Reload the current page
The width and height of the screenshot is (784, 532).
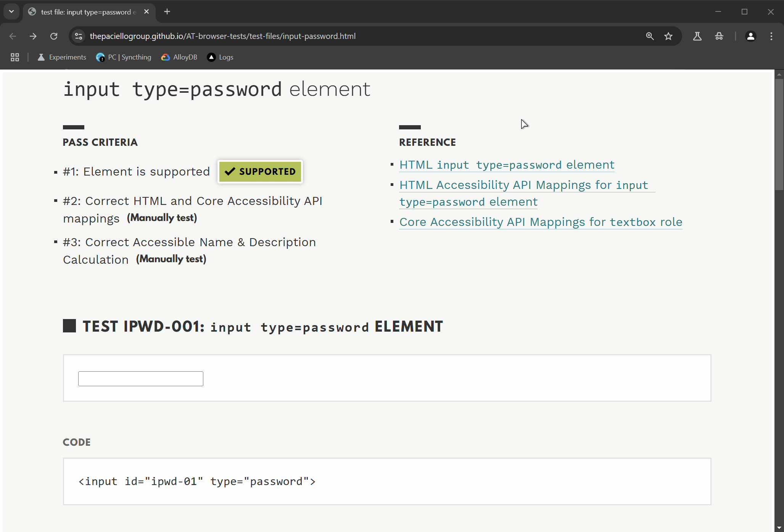pyautogui.click(x=54, y=36)
